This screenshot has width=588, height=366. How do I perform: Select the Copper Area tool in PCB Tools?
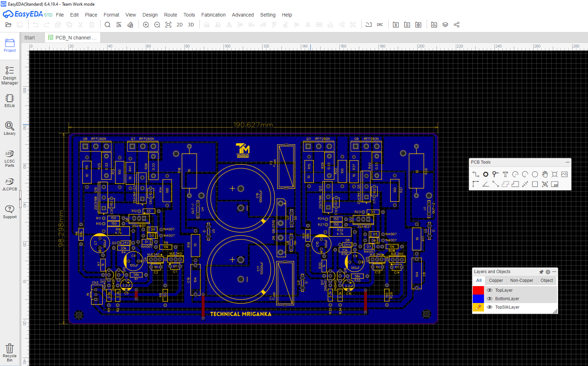pos(505,184)
